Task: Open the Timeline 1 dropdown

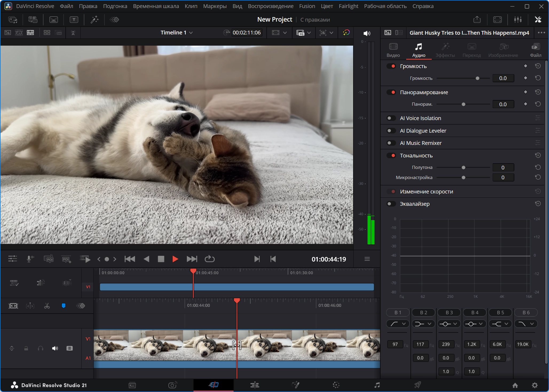Action: [x=176, y=33]
